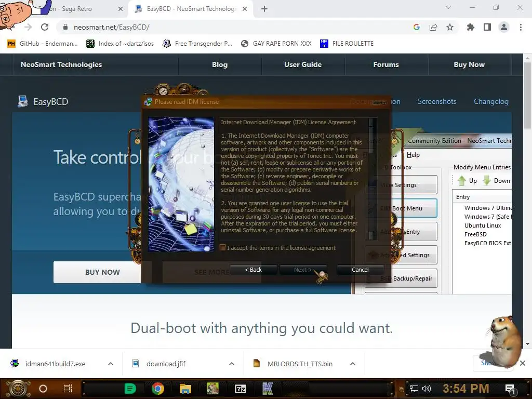
Task: Open a new browser tab
Action: (264, 9)
